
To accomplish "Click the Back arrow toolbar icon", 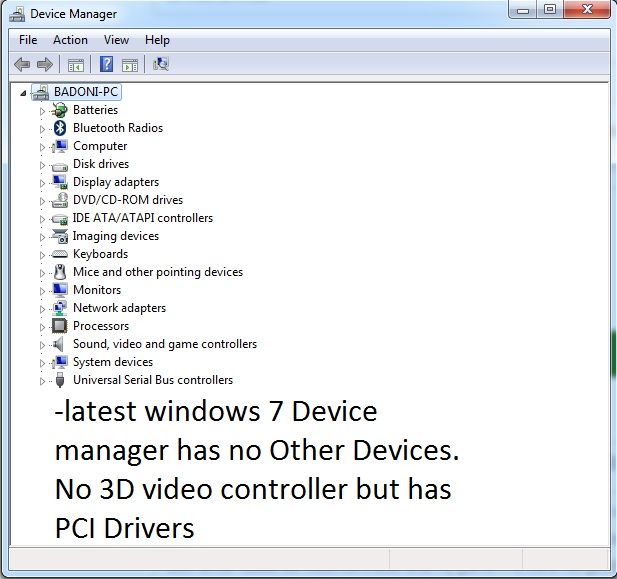I will point(22,64).
